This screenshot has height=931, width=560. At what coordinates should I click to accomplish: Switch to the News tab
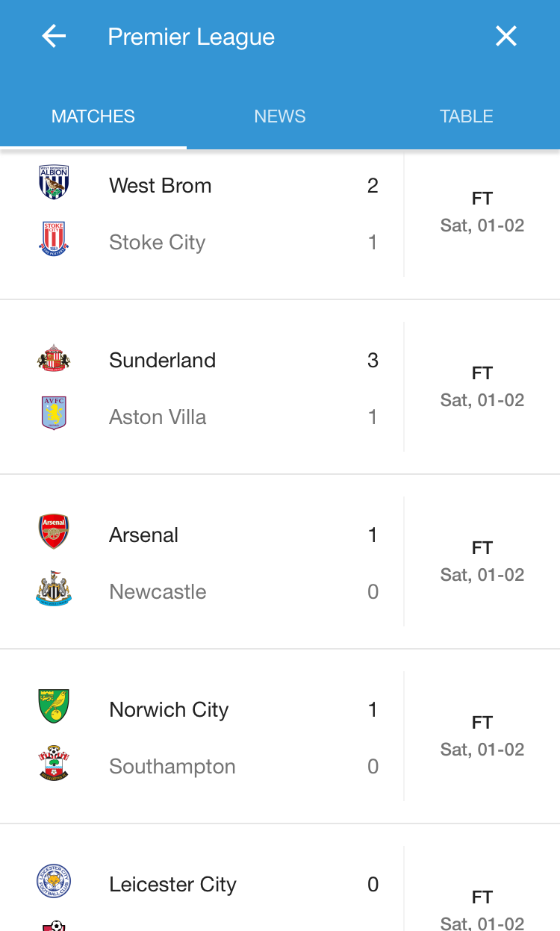click(280, 116)
